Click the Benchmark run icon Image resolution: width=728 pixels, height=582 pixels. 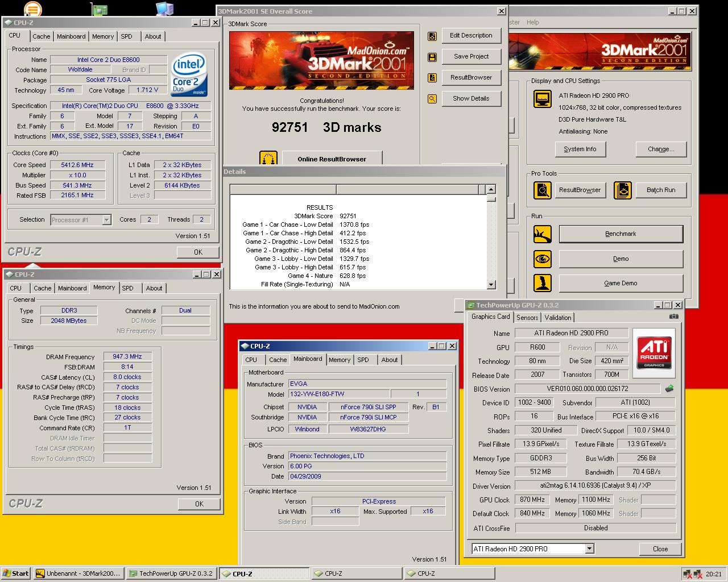[543, 234]
